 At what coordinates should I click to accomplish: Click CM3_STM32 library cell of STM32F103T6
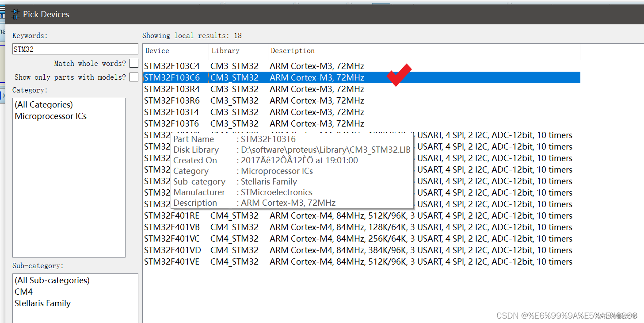(x=235, y=124)
